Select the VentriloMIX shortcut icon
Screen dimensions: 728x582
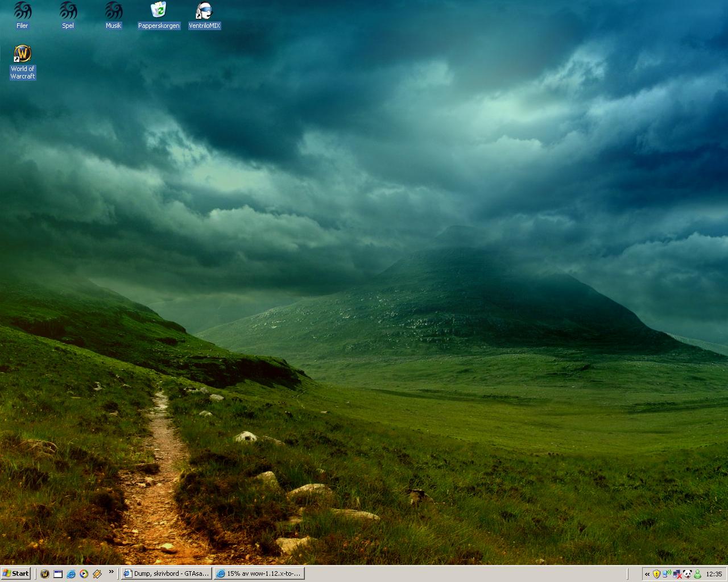point(204,15)
